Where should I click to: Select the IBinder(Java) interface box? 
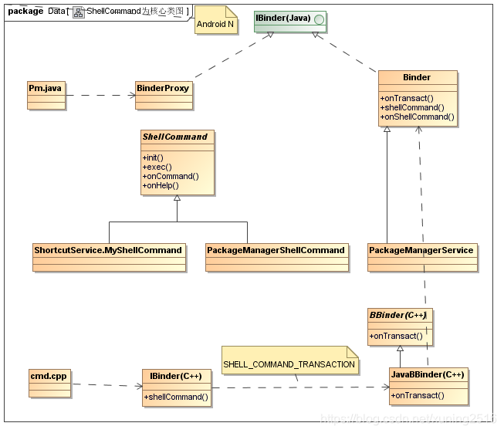(x=290, y=22)
